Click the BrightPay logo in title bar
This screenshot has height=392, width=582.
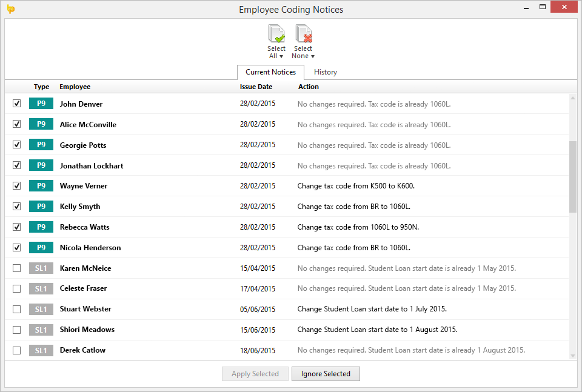[x=11, y=9]
